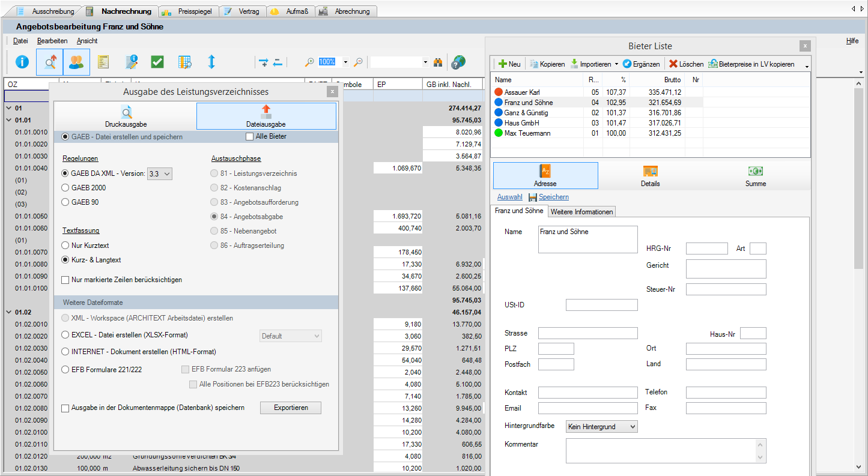Open the empty search combo box dropdown
This screenshot has height=476, width=868.
(425, 62)
